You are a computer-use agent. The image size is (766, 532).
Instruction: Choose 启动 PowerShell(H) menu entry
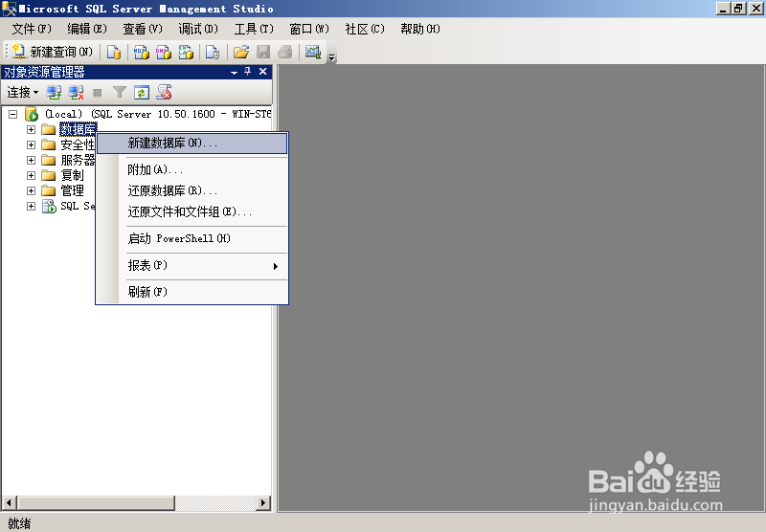(x=192, y=238)
